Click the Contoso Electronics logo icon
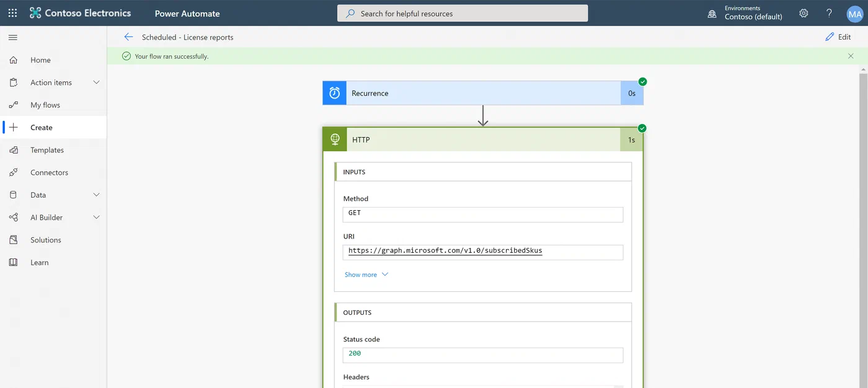Image resolution: width=868 pixels, height=388 pixels. pyautogui.click(x=35, y=13)
